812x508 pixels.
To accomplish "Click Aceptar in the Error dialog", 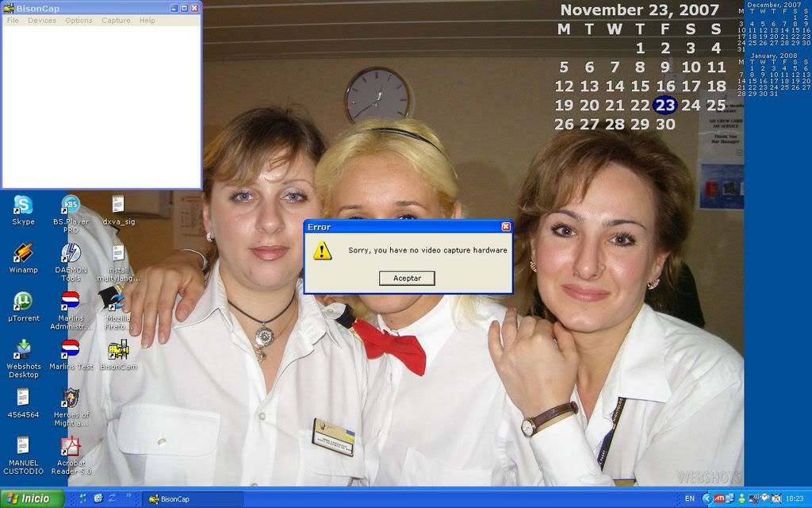I will [x=407, y=278].
